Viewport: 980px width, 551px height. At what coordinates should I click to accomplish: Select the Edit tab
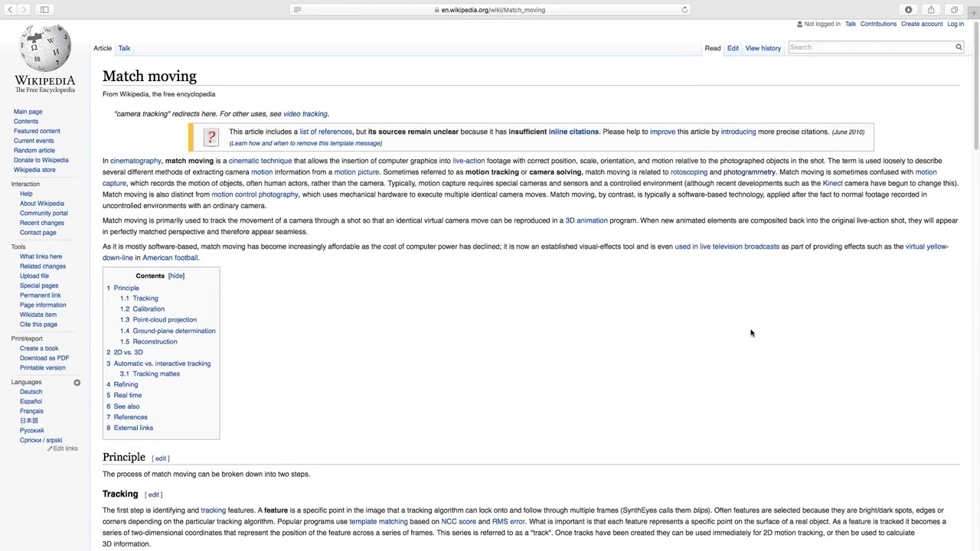click(x=733, y=48)
